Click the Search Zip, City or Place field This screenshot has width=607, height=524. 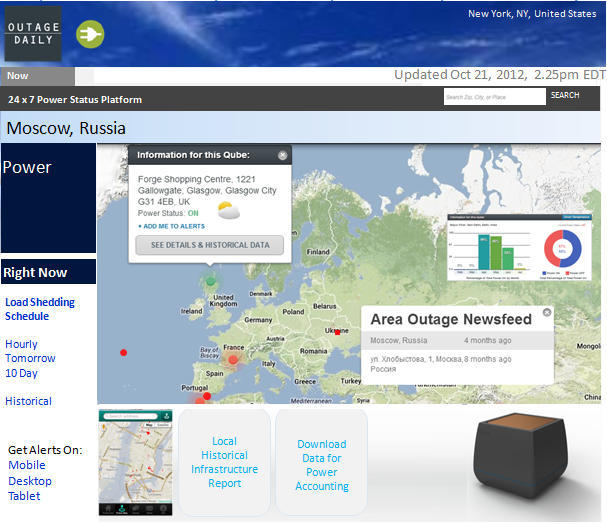[494, 97]
